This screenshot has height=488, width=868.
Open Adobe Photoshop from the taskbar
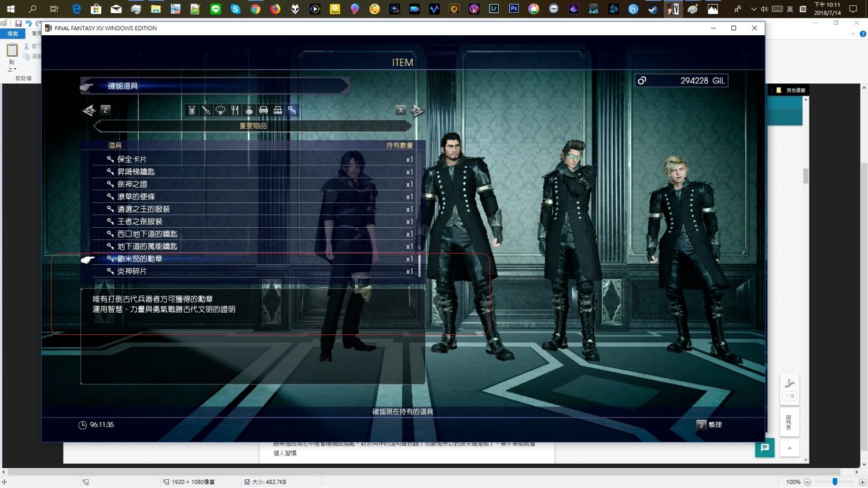pyautogui.click(x=513, y=9)
